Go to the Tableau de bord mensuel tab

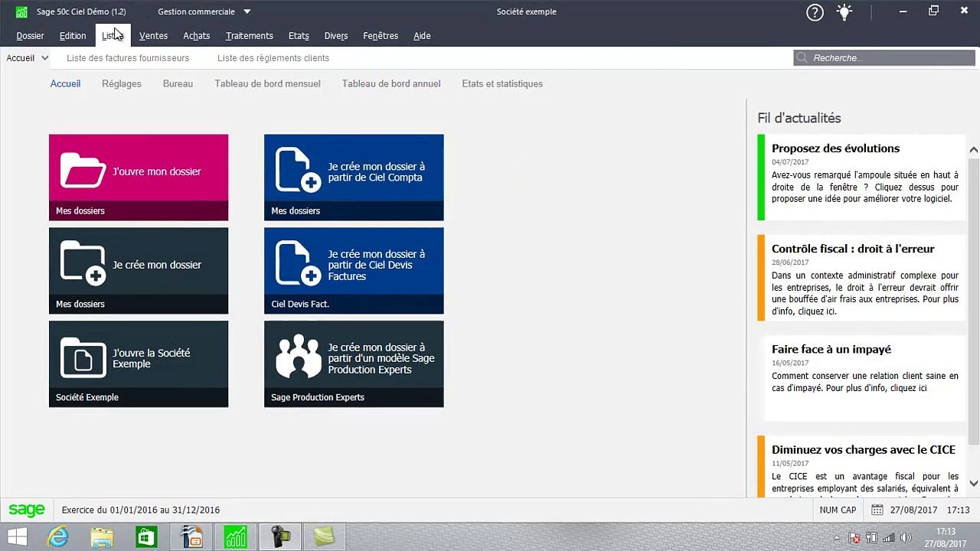[x=267, y=84]
